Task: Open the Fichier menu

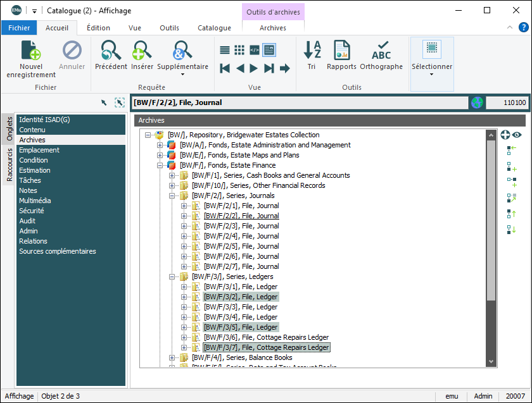Action: [19, 28]
